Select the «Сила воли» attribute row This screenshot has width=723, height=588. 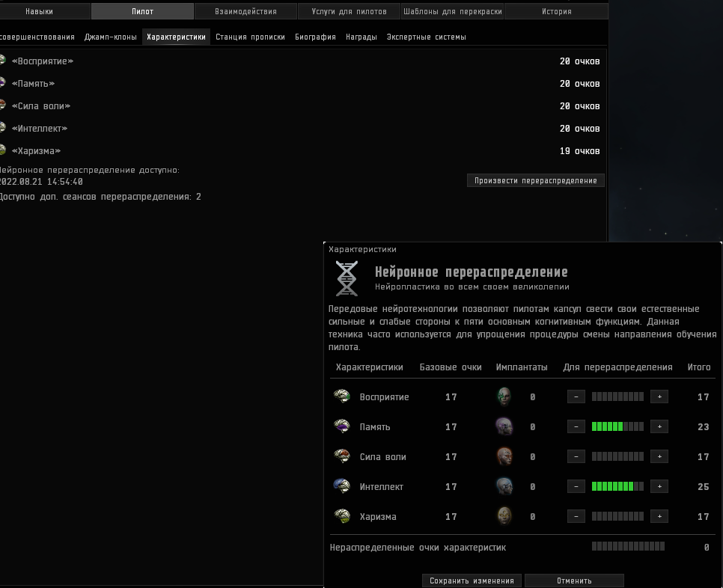click(302, 106)
